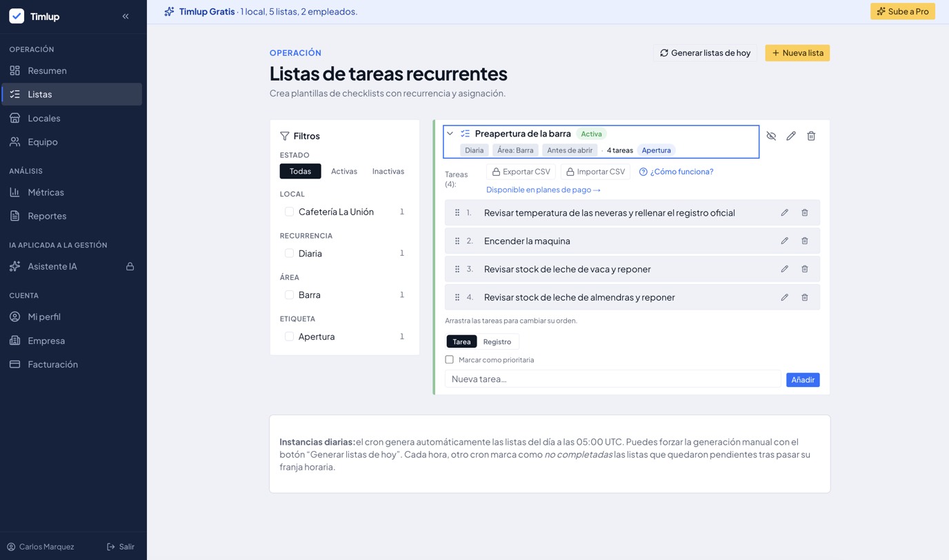This screenshot has height=560, width=949.
Task: Create a Nueva lista
Action: click(x=797, y=52)
